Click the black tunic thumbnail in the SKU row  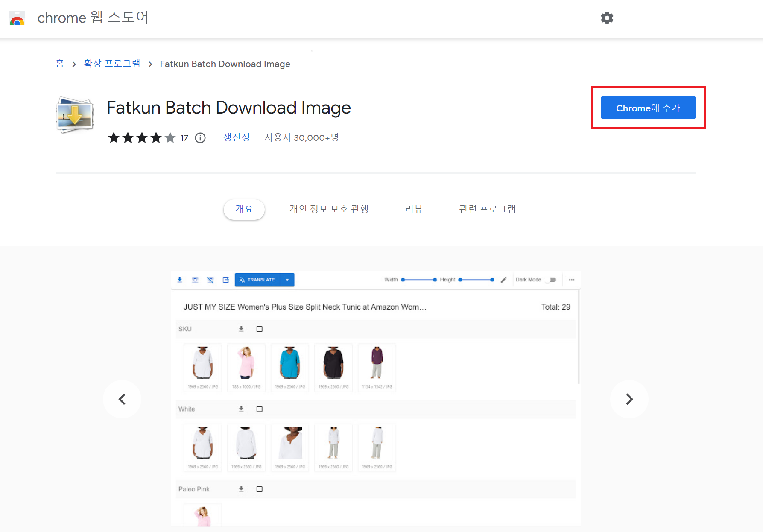click(333, 368)
